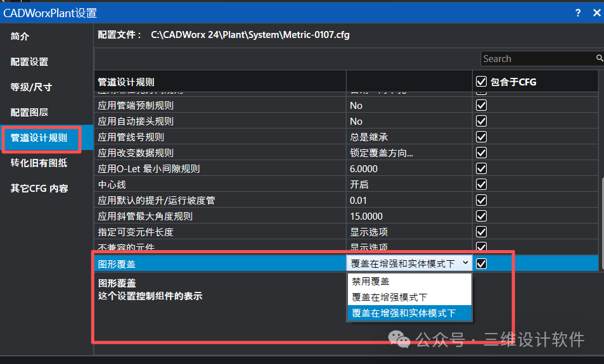Close the CADWorxPlant settings dialog

pyautogui.click(x=596, y=13)
